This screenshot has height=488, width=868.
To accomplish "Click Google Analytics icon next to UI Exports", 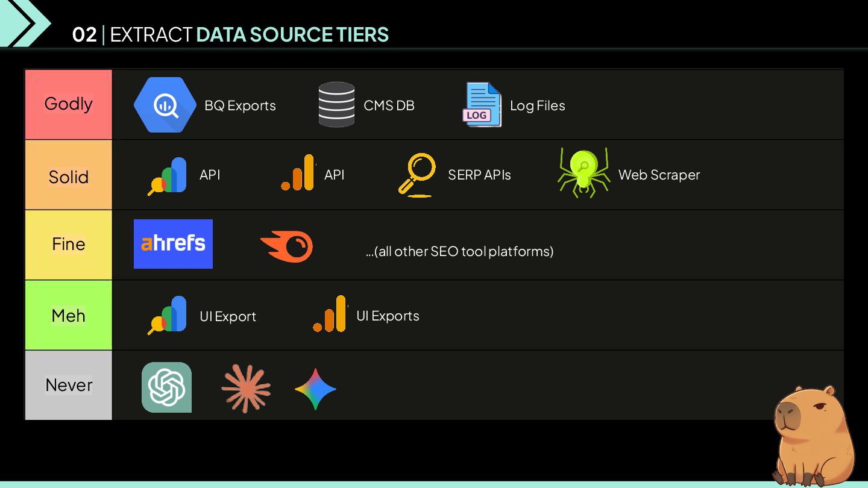I will coord(330,314).
